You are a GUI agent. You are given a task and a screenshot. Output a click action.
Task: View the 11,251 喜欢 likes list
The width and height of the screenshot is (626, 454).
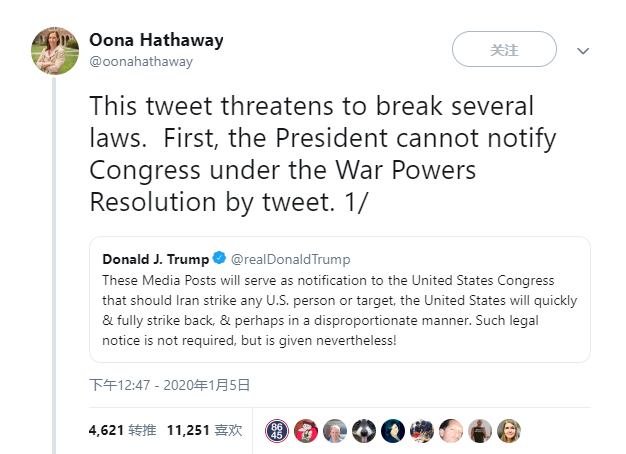[204, 430]
